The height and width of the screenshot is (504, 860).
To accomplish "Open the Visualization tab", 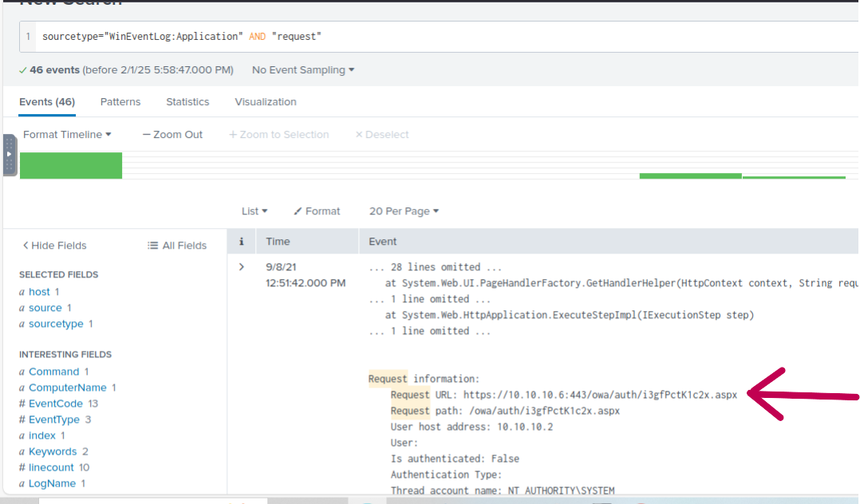I will [266, 102].
